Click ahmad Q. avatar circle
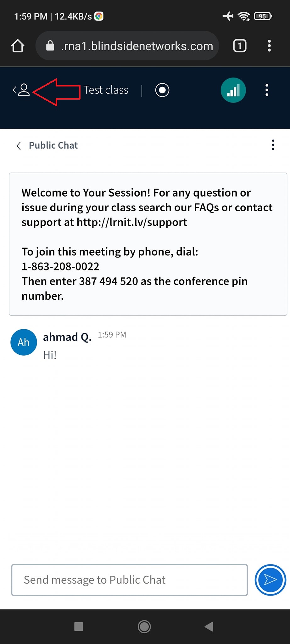290x644 pixels. [x=24, y=342]
